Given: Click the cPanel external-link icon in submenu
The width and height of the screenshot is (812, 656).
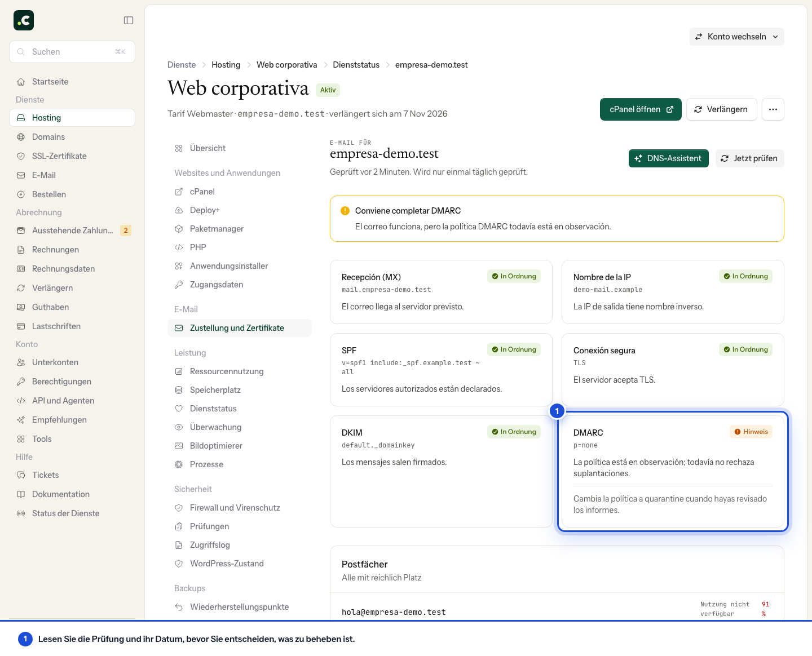Looking at the screenshot, I should coord(179,192).
